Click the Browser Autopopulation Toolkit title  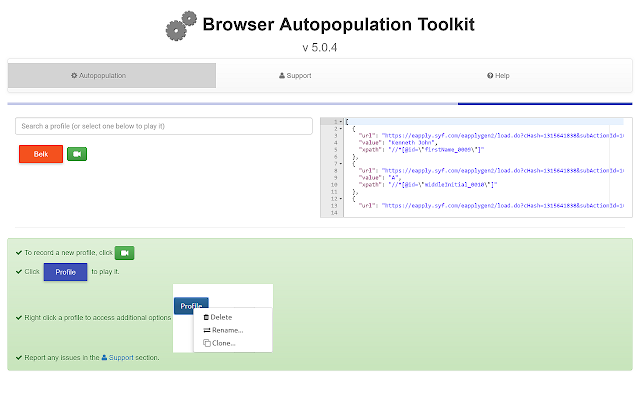point(338,24)
